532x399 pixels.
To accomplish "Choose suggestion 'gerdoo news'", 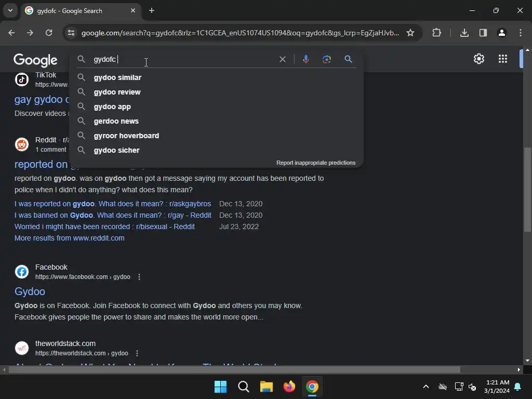I will pos(217,121).
